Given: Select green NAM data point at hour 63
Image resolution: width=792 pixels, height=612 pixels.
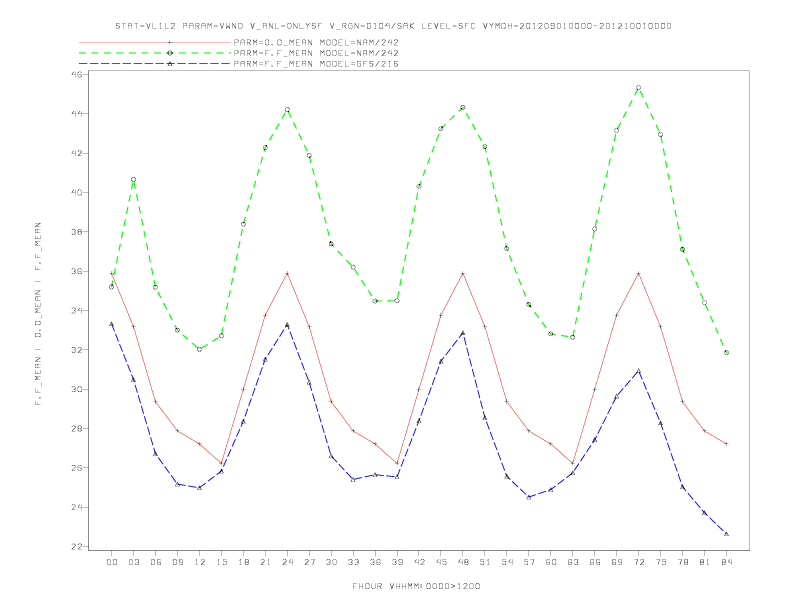Looking at the screenshot, I should [573, 337].
